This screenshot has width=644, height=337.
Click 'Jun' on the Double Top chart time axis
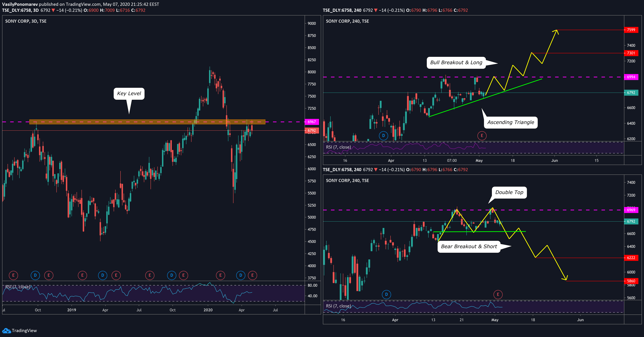click(580, 320)
